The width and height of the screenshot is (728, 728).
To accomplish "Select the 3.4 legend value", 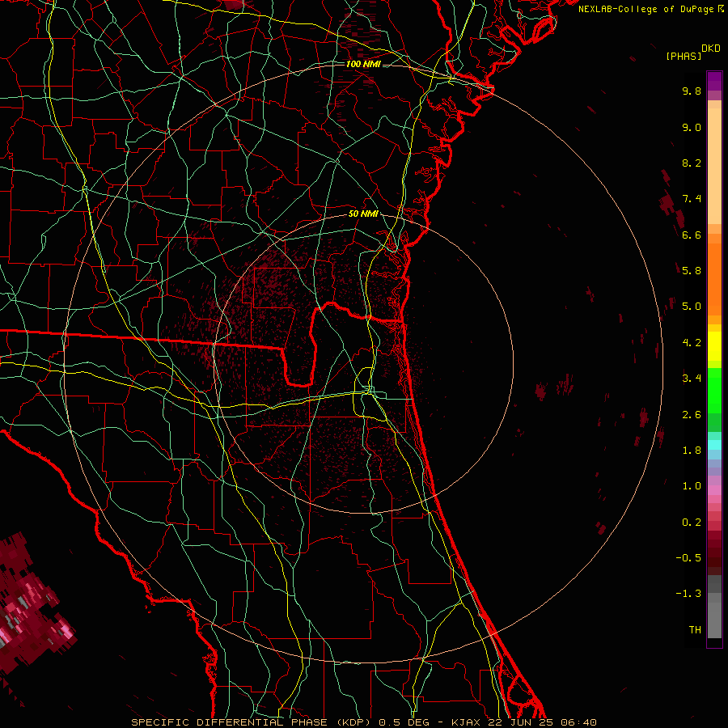I will point(692,378).
